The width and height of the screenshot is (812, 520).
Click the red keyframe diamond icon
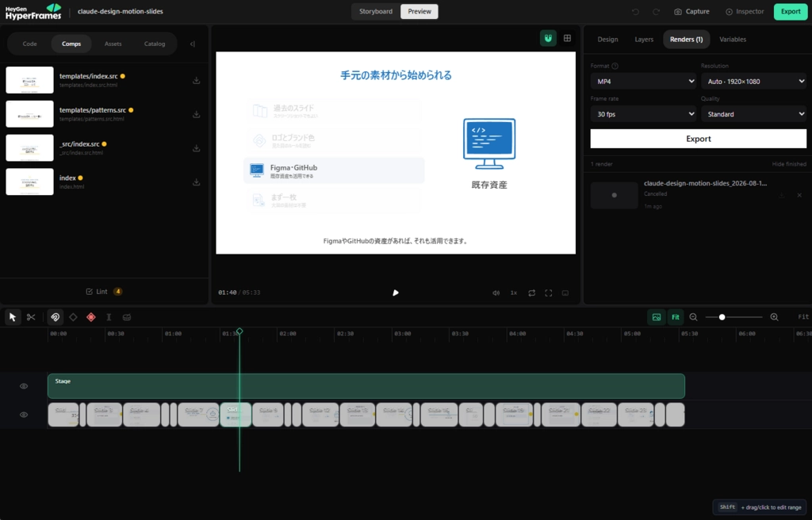[x=91, y=317]
